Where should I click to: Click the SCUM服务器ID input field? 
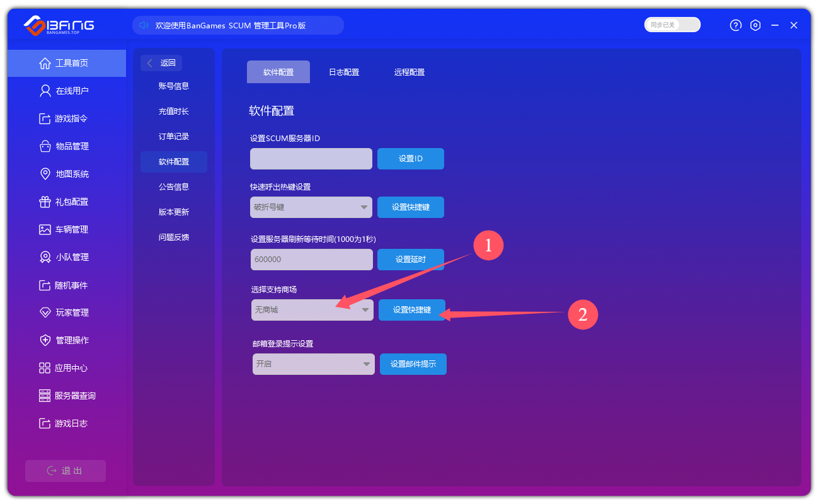click(311, 159)
